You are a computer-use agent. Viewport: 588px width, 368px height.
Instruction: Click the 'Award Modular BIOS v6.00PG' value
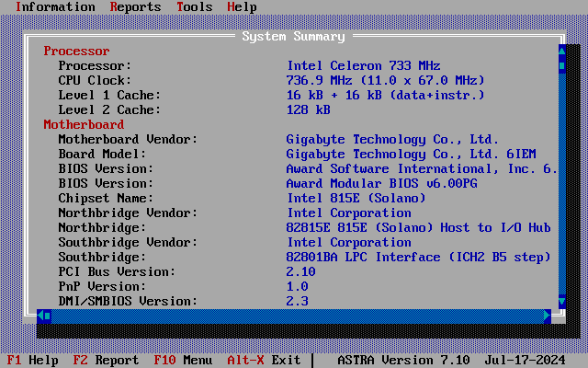point(382,183)
